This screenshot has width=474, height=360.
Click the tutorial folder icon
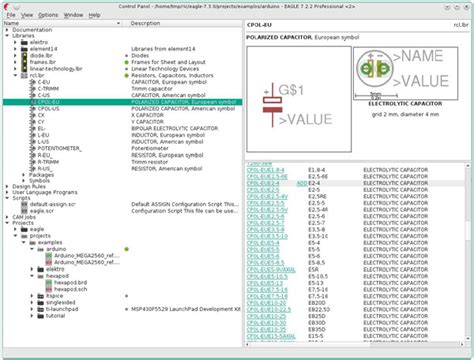point(41,316)
